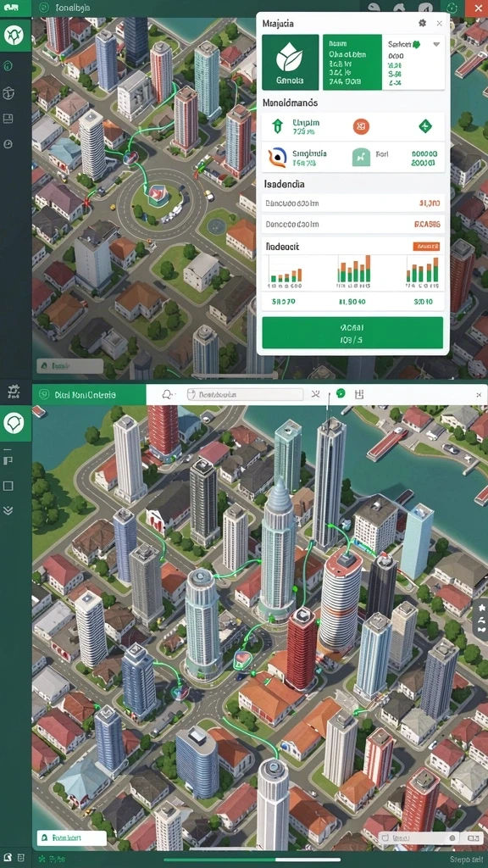Click the middle bar chart under Nadeacit
Viewport: 488px width, 868px height.
354,270
